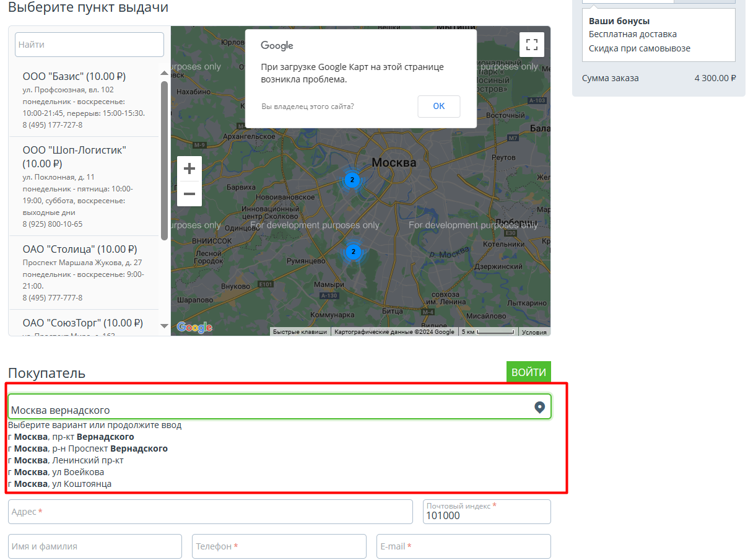Click the pickup list scrollbar thumb
Image resolution: width=748 pixels, height=560 pixels.
[x=164, y=160]
